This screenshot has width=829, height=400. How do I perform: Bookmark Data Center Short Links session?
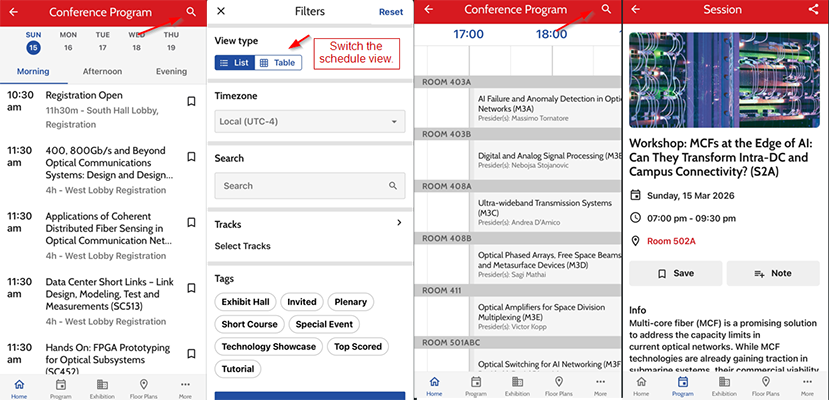click(191, 288)
